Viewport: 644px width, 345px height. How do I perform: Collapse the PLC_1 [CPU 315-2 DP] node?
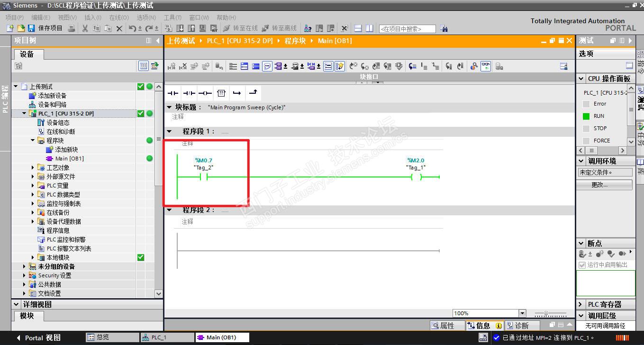24,114
